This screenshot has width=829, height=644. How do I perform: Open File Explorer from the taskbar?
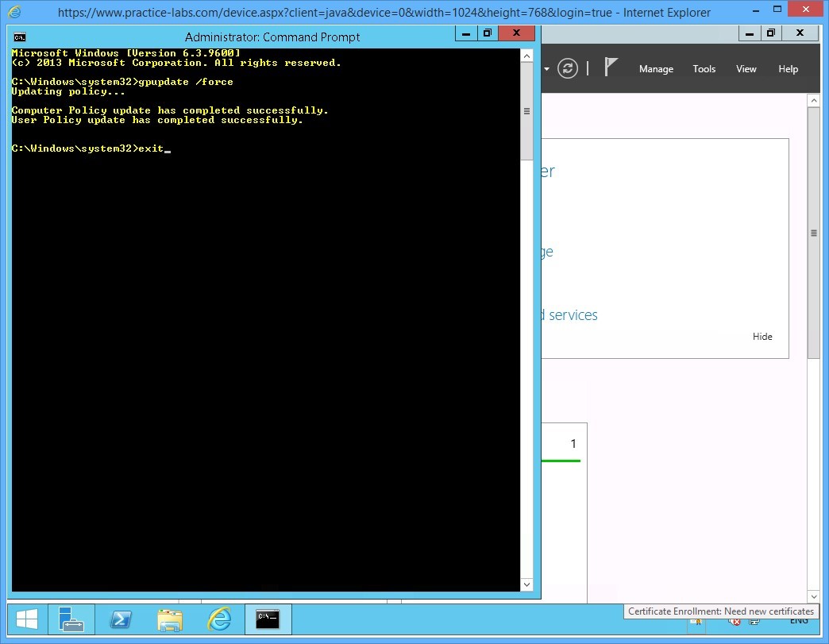point(170,619)
